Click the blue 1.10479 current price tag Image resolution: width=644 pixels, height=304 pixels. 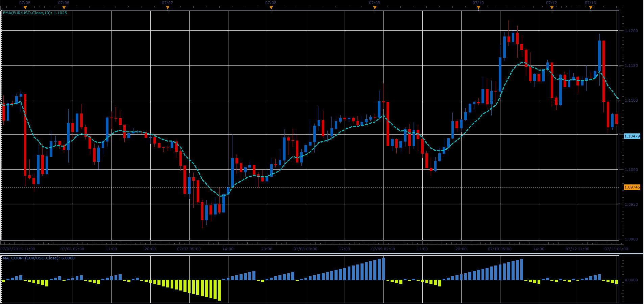632,136
